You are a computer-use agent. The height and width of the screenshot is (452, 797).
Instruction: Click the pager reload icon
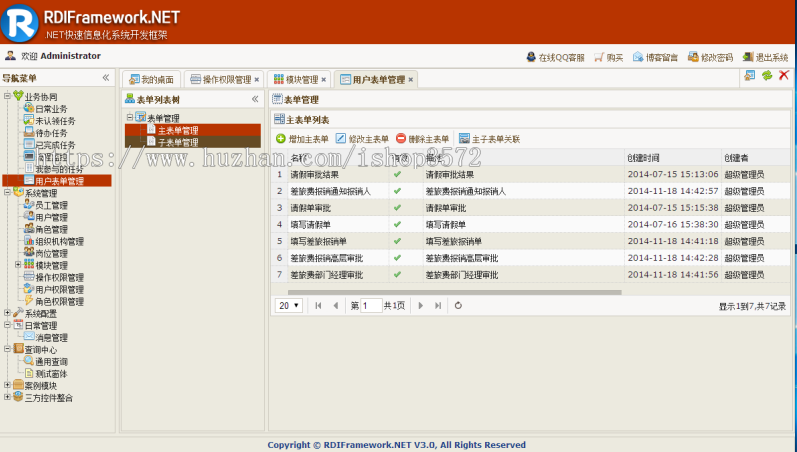[458, 306]
